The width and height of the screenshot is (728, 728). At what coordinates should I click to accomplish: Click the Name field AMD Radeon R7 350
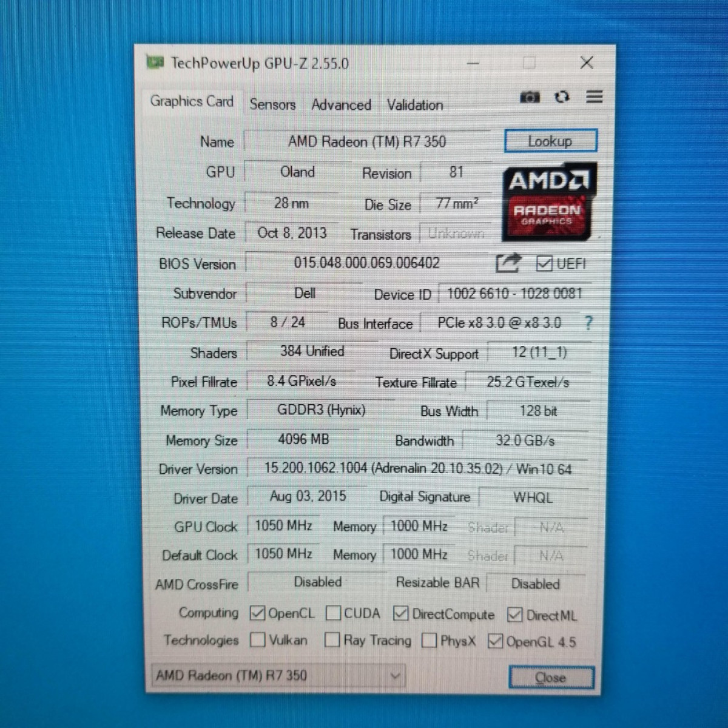367,142
